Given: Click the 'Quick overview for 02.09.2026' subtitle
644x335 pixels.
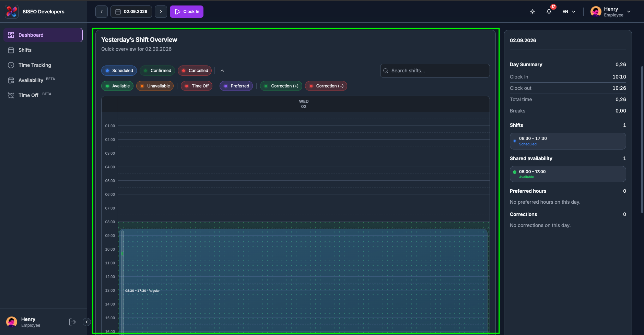Looking at the screenshot, I should (x=137, y=49).
